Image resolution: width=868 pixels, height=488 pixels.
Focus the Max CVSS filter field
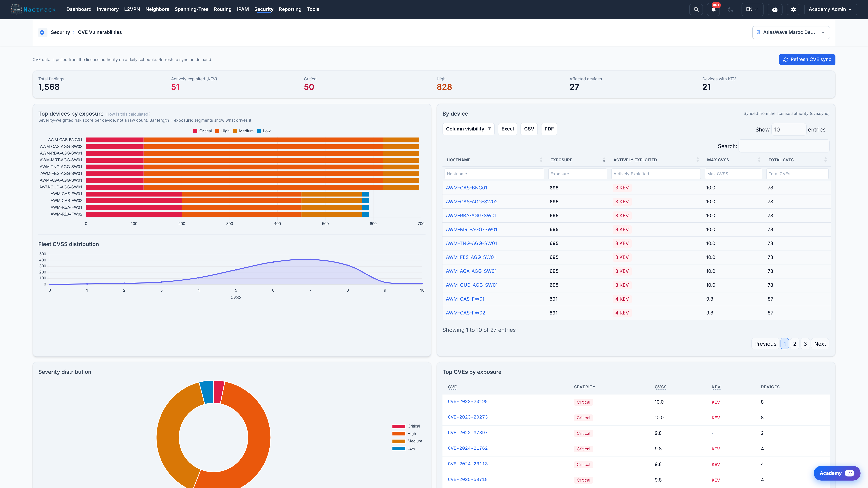[x=733, y=174]
